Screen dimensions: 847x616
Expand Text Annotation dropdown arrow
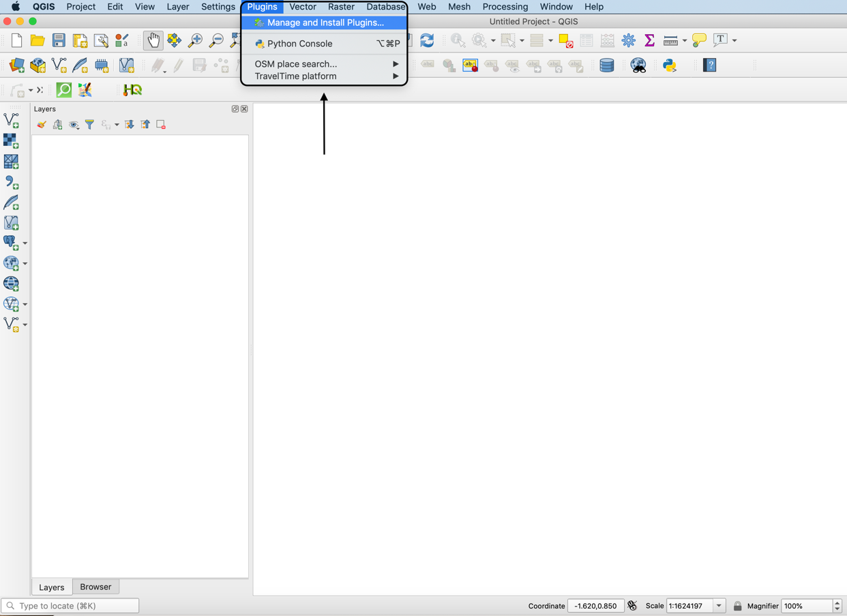[x=734, y=41]
